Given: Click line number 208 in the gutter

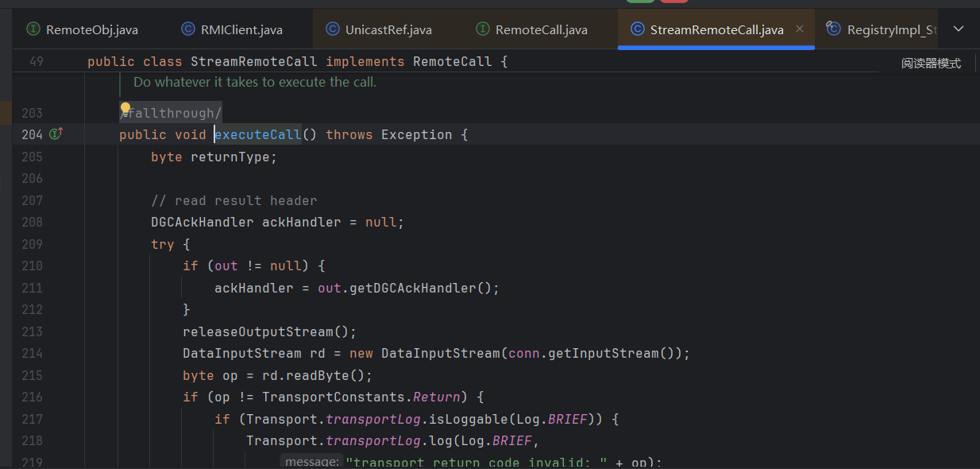Looking at the screenshot, I should point(33,223).
